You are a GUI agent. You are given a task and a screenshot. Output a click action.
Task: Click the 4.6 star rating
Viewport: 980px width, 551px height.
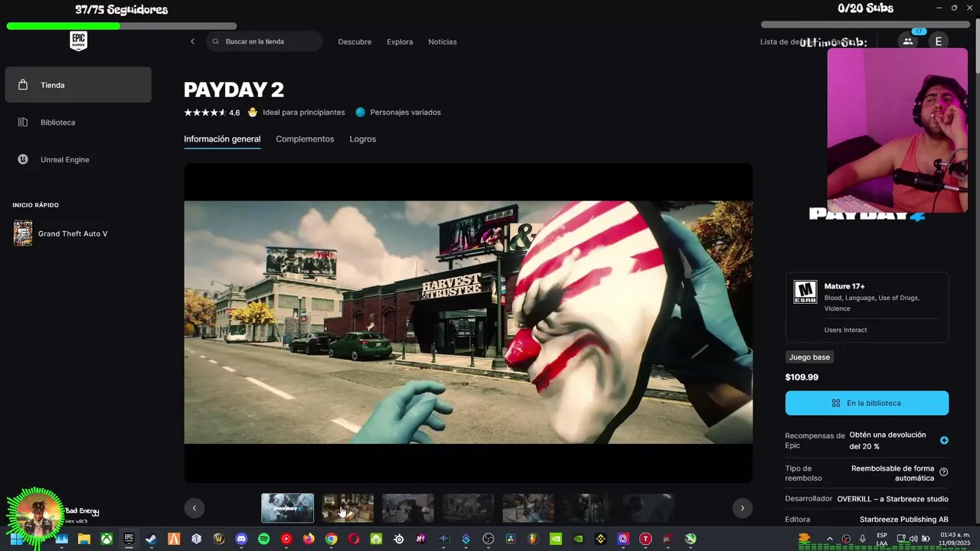pyautogui.click(x=212, y=112)
